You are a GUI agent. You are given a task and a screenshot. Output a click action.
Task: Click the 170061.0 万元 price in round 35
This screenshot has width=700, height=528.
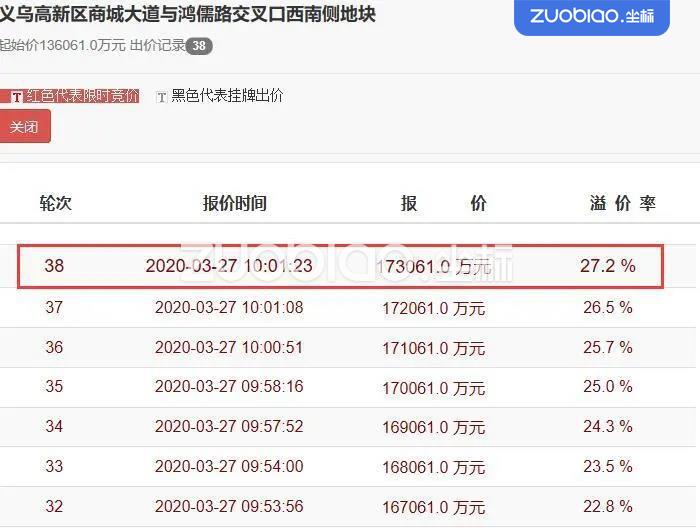pos(433,387)
